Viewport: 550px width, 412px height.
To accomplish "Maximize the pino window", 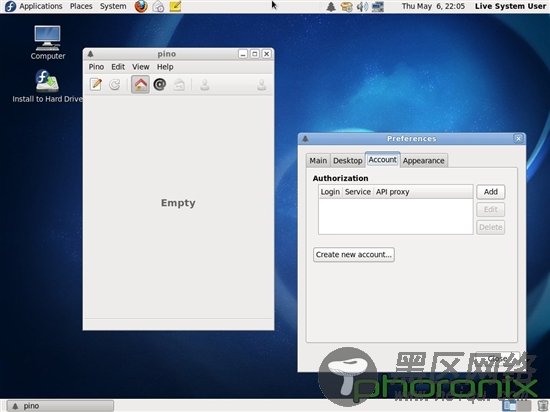I will point(255,54).
